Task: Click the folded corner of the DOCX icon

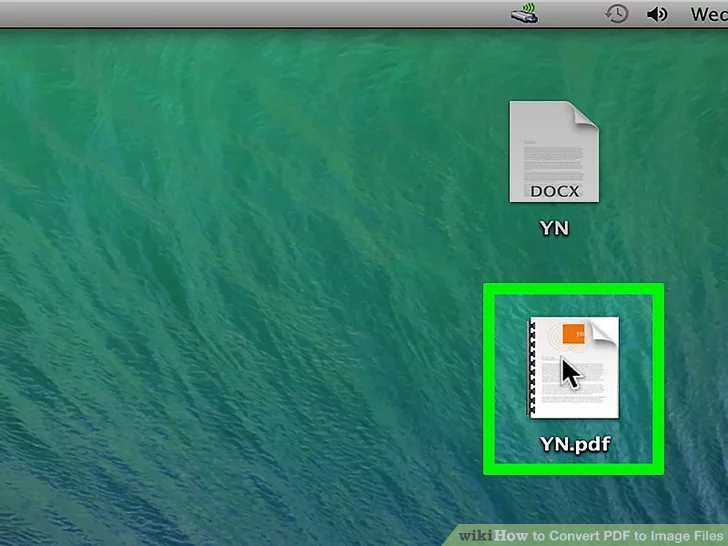Action: click(x=585, y=114)
